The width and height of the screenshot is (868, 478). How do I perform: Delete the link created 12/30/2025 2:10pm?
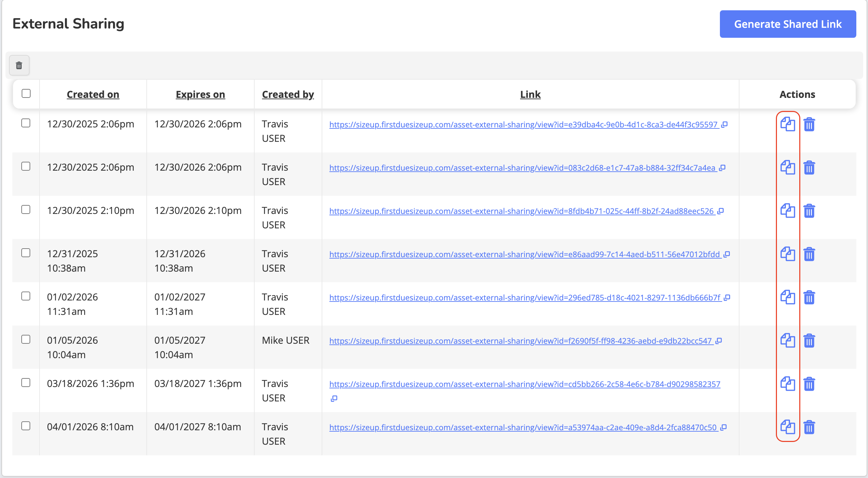(x=809, y=211)
